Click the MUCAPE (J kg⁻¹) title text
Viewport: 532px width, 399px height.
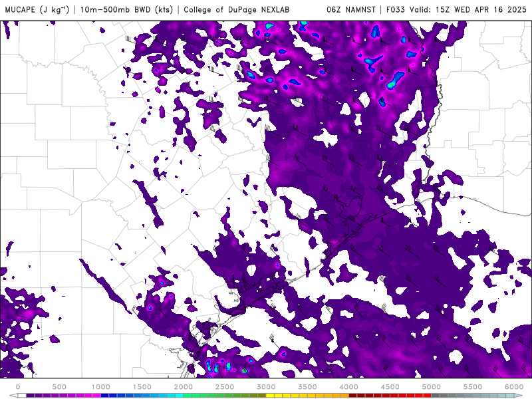(x=37, y=9)
